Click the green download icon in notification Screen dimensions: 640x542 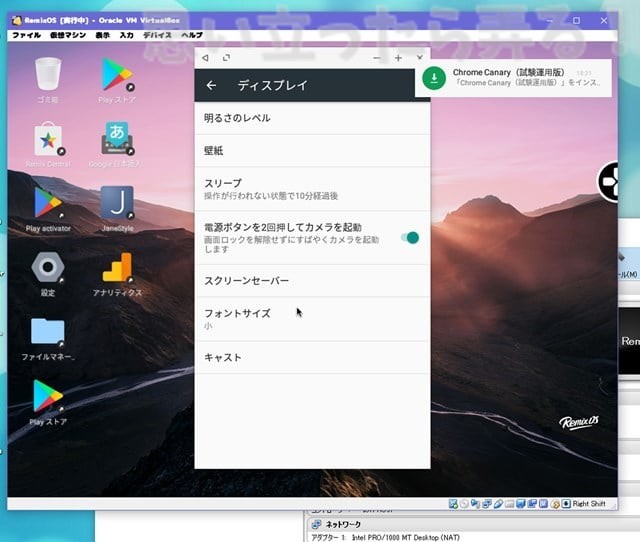click(x=434, y=78)
